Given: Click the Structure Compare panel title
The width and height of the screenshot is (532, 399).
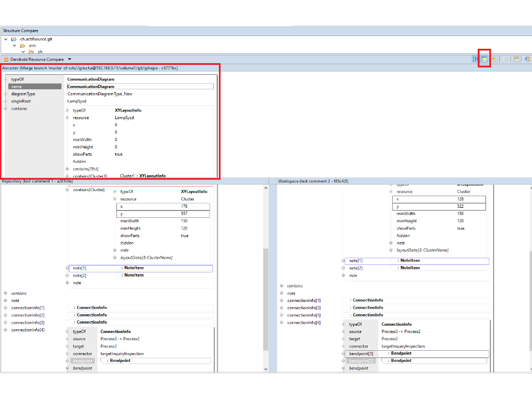Looking at the screenshot, I should tap(21, 30).
